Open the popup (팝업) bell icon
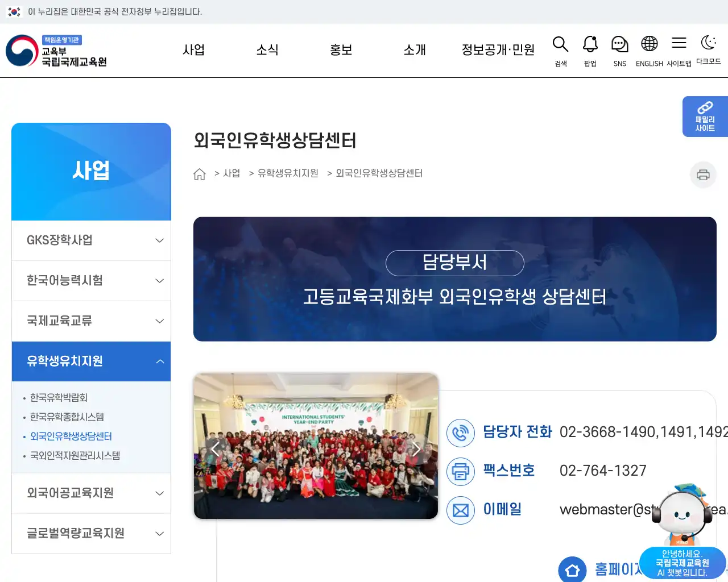 pos(590,51)
